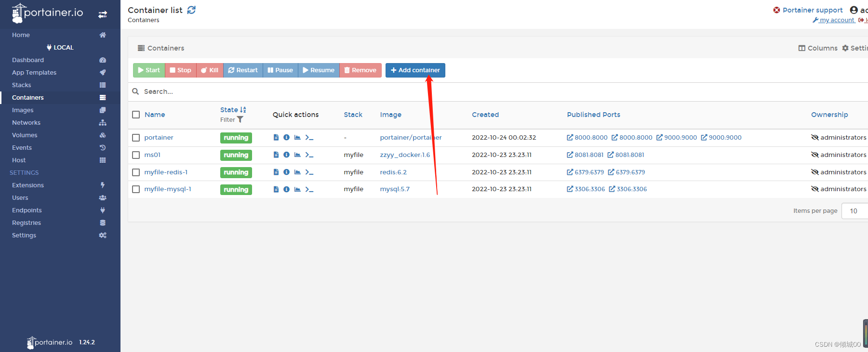Open inspect icon for ms01 container
The height and width of the screenshot is (352, 868).
[286, 155]
